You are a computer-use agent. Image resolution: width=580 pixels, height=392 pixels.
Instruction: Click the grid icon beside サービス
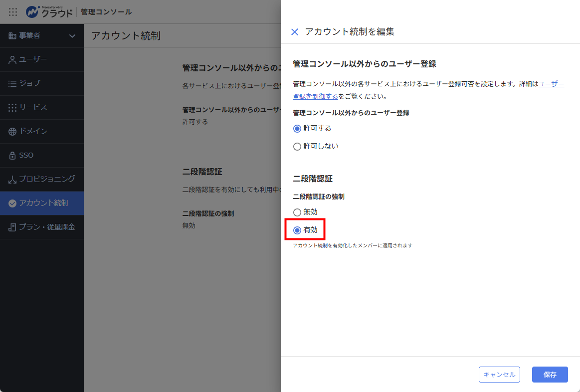[x=12, y=108]
